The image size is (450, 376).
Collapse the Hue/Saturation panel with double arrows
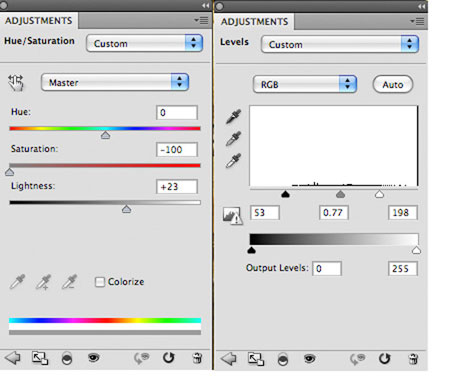point(206,5)
